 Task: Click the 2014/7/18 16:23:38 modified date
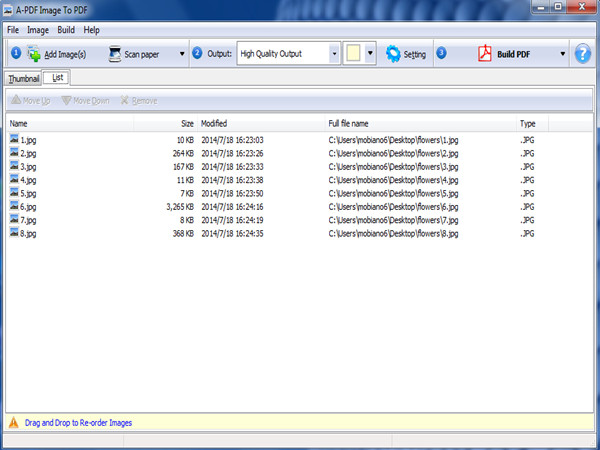(232, 180)
